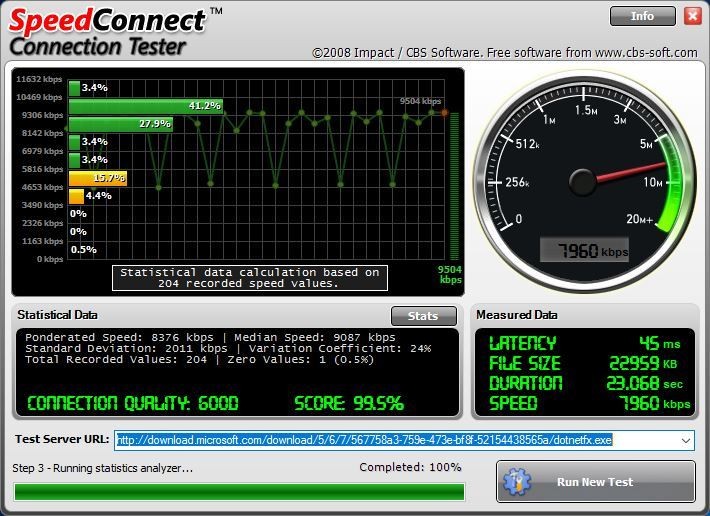Click the vertical green level meter beside graph
This screenshot has width=710, height=516.
pyautogui.click(x=456, y=186)
